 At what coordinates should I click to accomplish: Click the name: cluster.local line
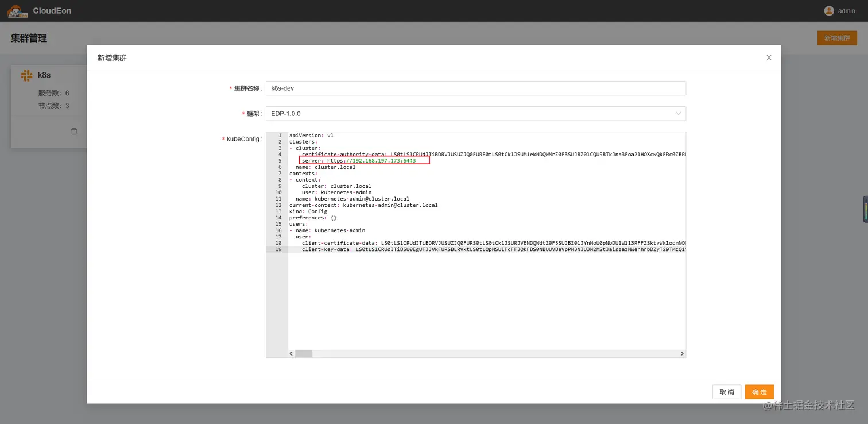coord(325,167)
